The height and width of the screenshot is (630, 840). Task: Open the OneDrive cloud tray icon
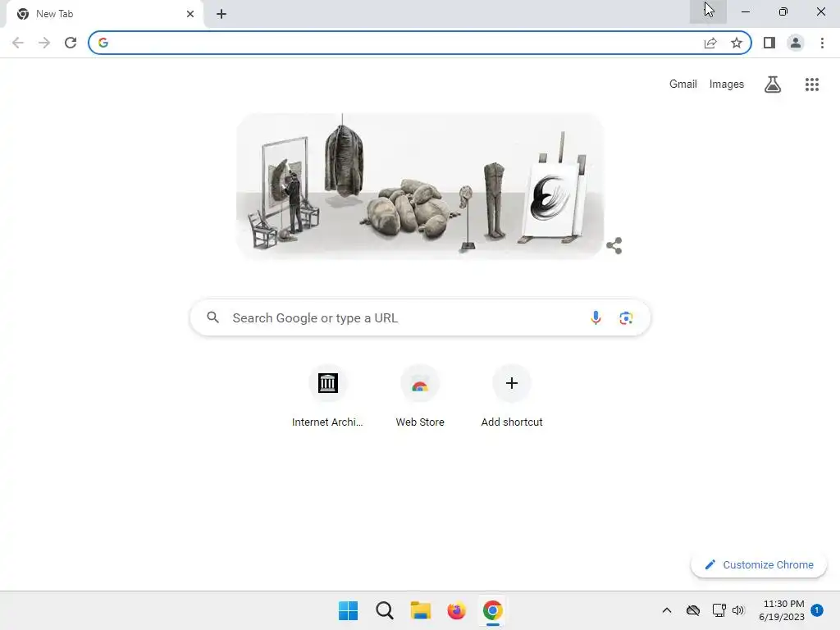(x=692, y=610)
